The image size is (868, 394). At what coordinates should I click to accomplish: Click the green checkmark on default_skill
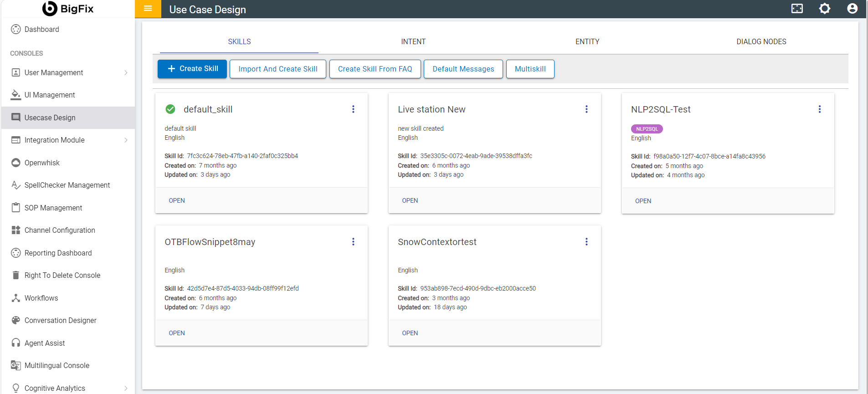(x=170, y=109)
